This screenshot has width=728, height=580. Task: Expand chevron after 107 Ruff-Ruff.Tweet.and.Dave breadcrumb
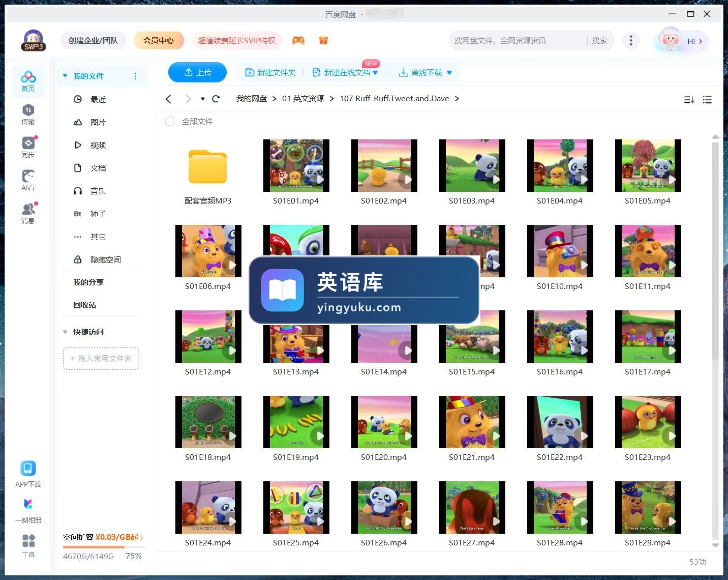(457, 99)
